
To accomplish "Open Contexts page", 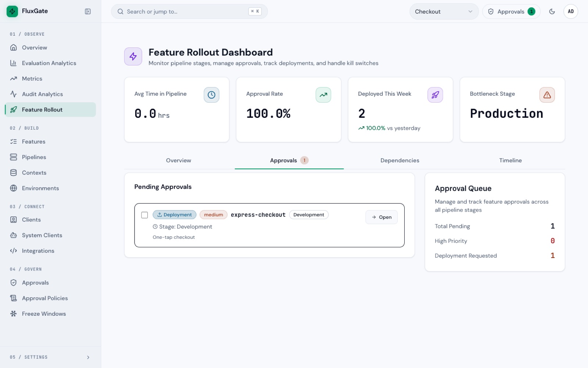I will (50, 173).
